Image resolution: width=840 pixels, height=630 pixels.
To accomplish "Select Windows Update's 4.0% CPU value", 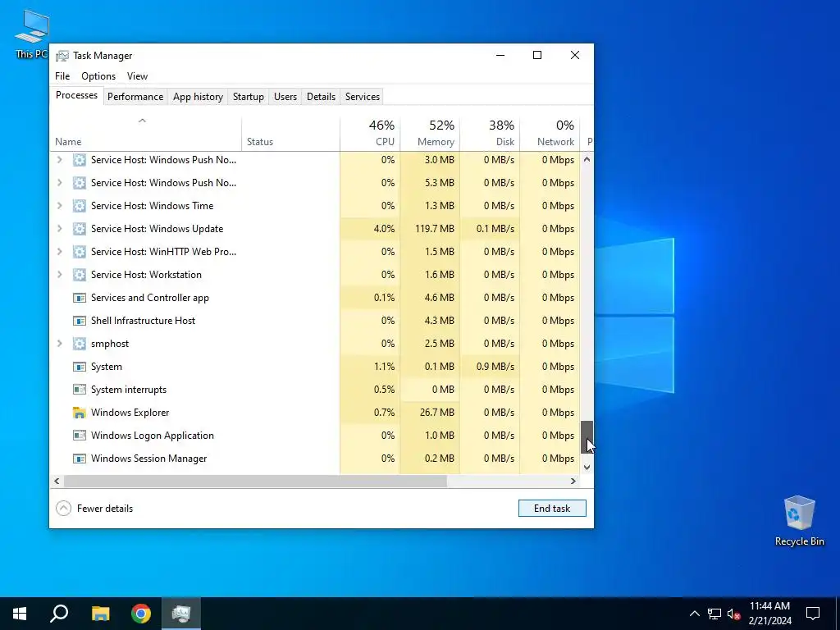I will [384, 229].
